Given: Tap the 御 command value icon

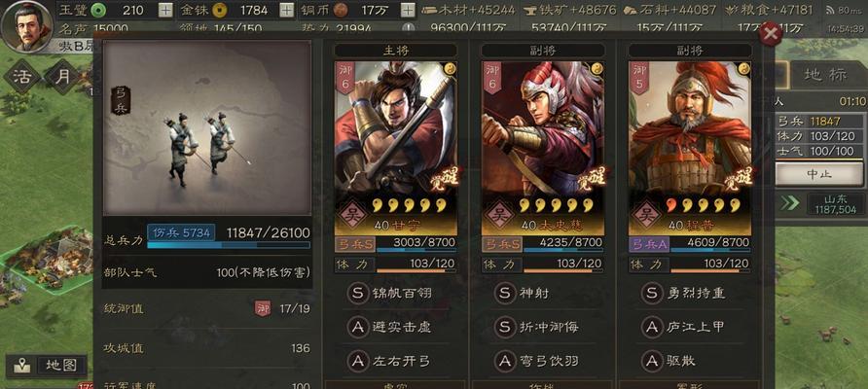Looking at the screenshot, I should [263, 308].
